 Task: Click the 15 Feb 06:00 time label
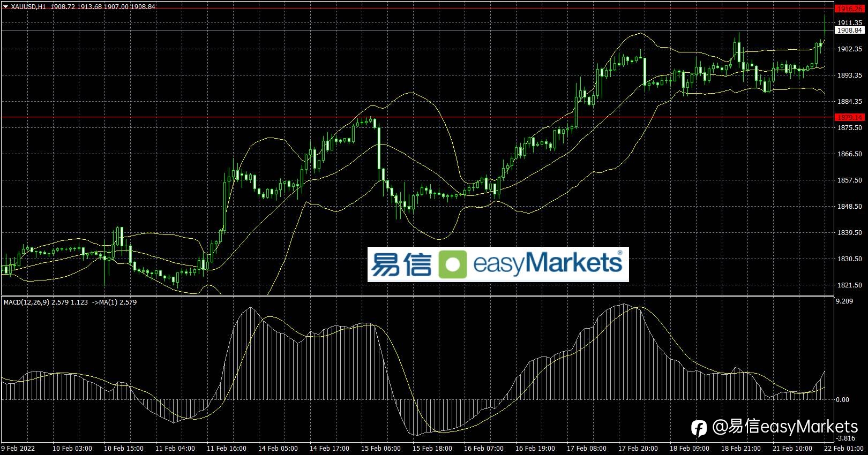381,449
